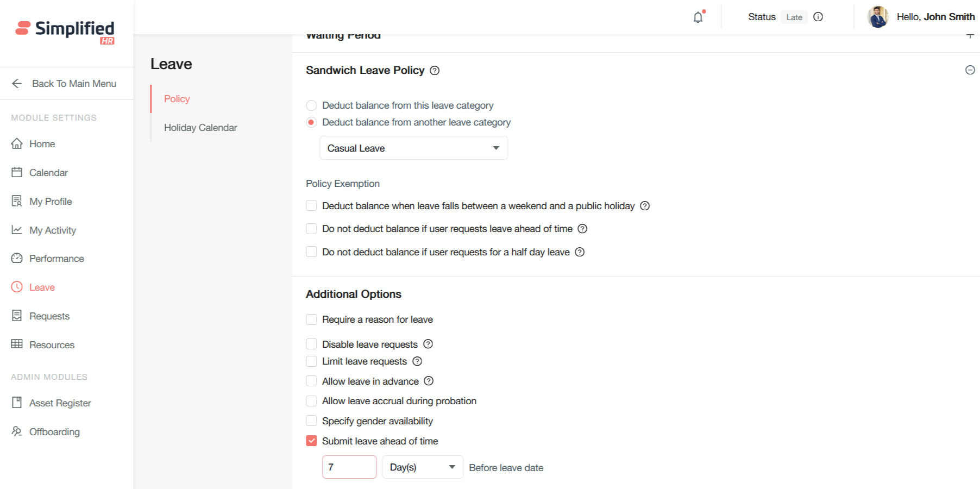Click Sandwich Leave Policy help icon
This screenshot has height=489, width=980.
[x=435, y=71]
